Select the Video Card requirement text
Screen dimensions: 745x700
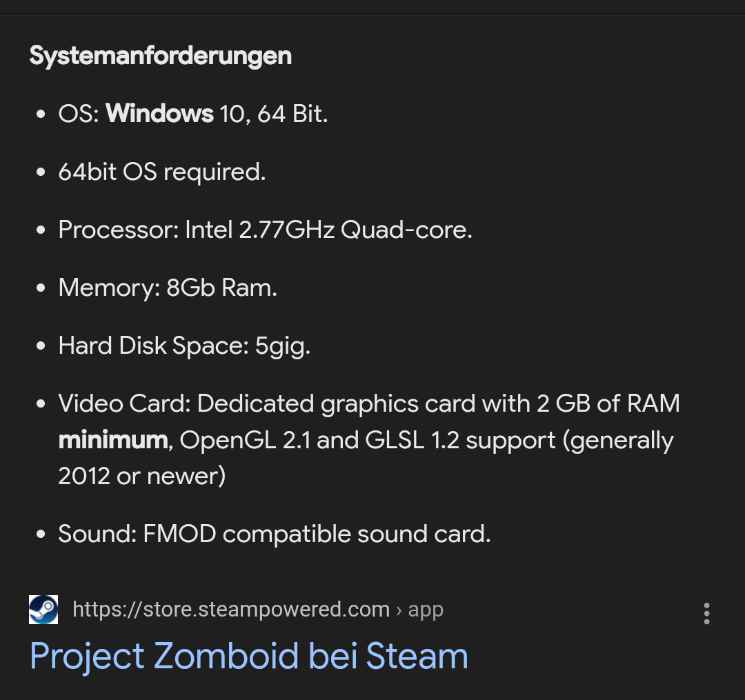pos(369,403)
